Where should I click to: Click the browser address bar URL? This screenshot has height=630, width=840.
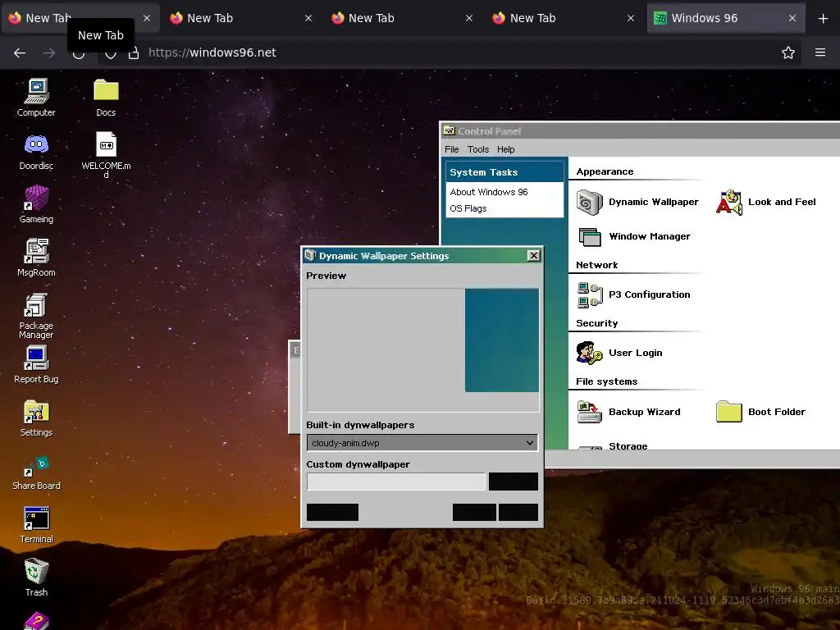click(x=212, y=52)
